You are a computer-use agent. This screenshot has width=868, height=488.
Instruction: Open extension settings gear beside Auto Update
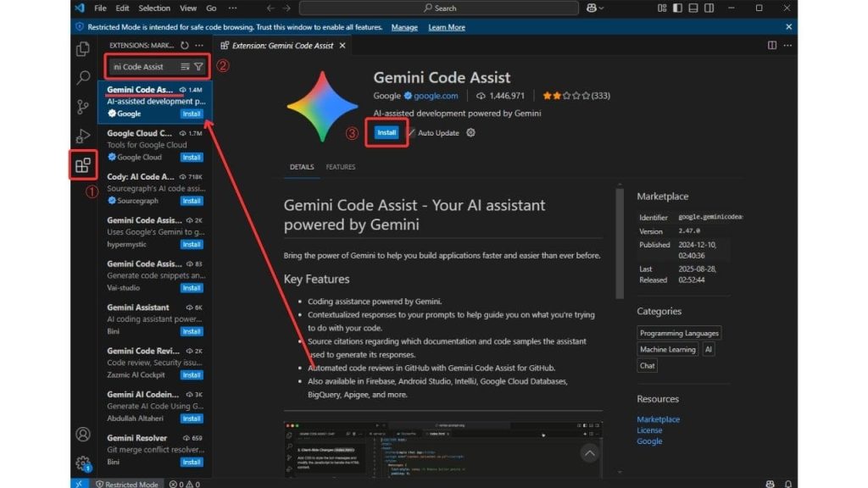[470, 133]
